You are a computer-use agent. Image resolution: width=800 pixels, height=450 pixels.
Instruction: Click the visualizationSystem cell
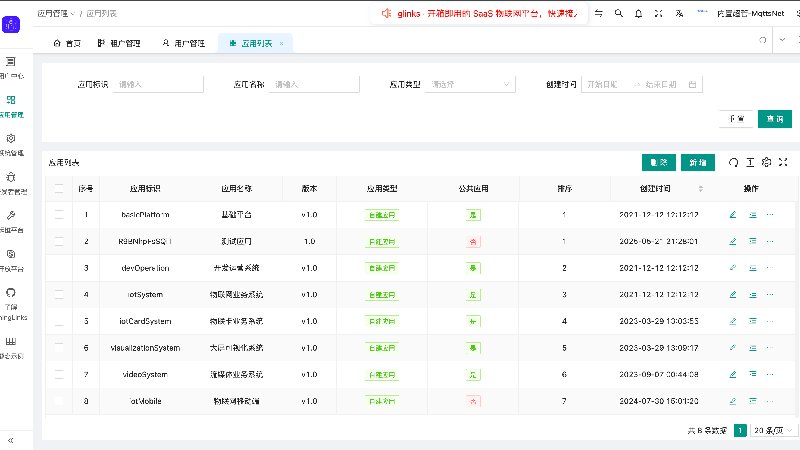[145, 347]
